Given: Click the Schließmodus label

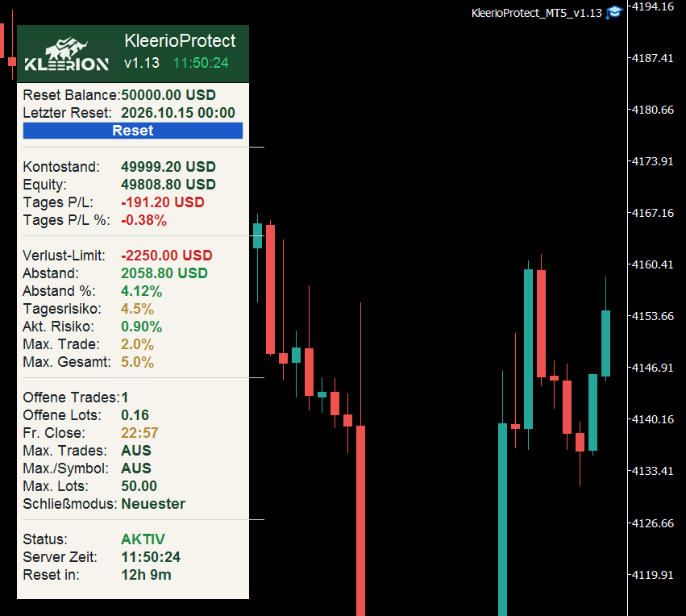Looking at the screenshot, I should [70, 504].
